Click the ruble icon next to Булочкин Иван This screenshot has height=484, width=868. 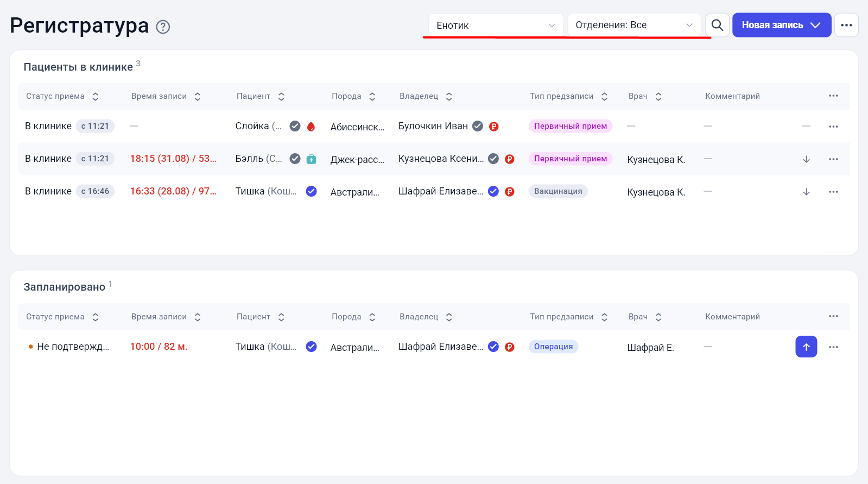[493, 126]
